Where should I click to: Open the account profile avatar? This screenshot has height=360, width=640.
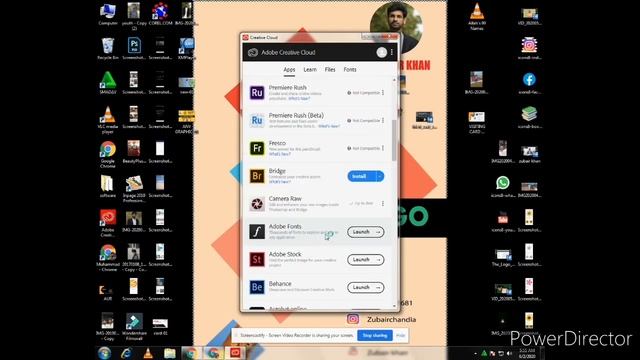click(381, 52)
